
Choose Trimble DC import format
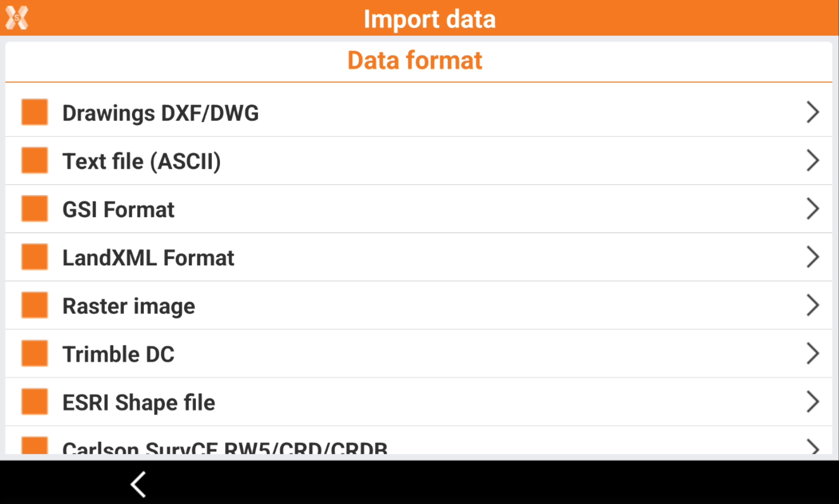pyautogui.click(x=118, y=354)
